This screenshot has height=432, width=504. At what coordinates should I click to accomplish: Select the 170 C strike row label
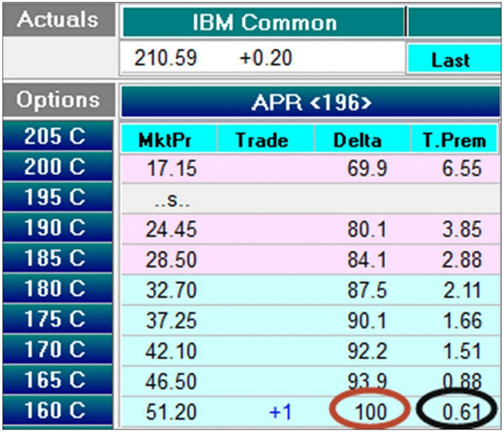coord(58,349)
